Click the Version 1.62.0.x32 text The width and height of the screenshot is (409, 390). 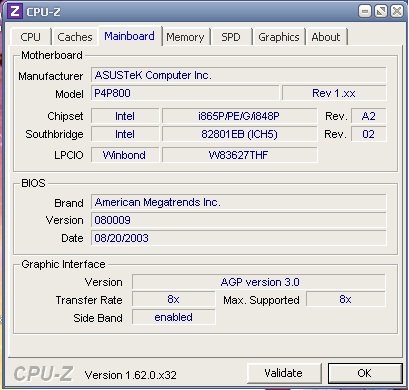click(131, 375)
